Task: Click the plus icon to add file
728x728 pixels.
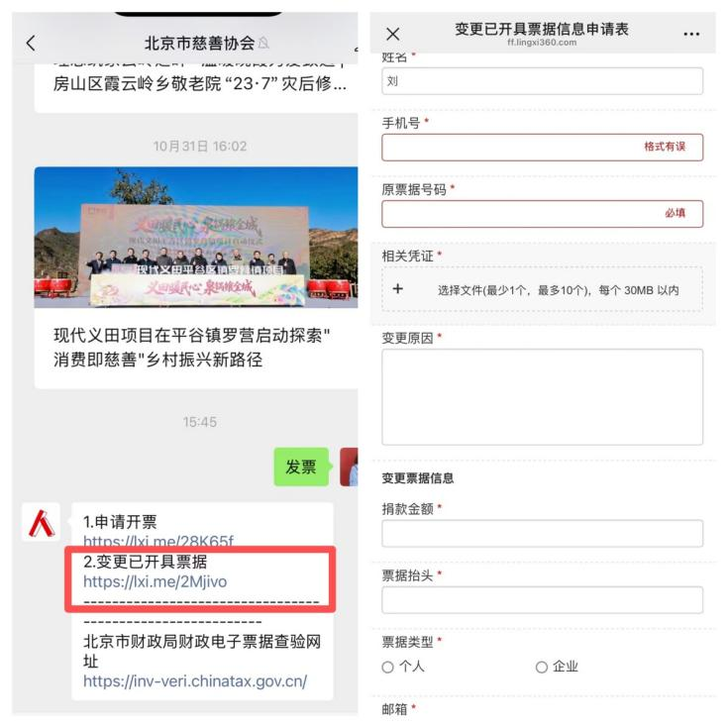Action: point(398,289)
